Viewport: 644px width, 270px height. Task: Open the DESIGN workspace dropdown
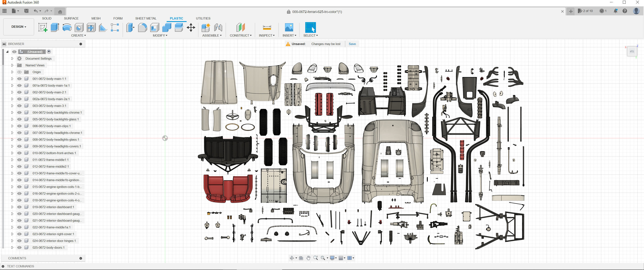(x=19, y=27)
